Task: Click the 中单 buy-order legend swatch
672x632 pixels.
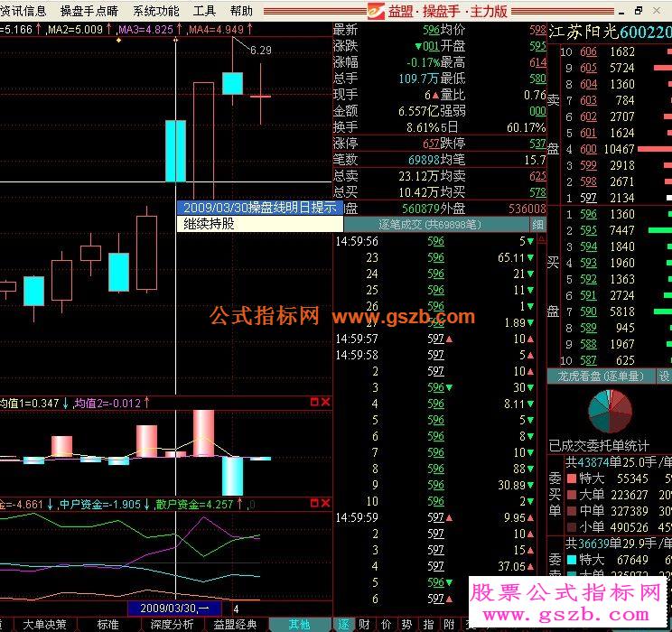Action: tap(571, 511)
